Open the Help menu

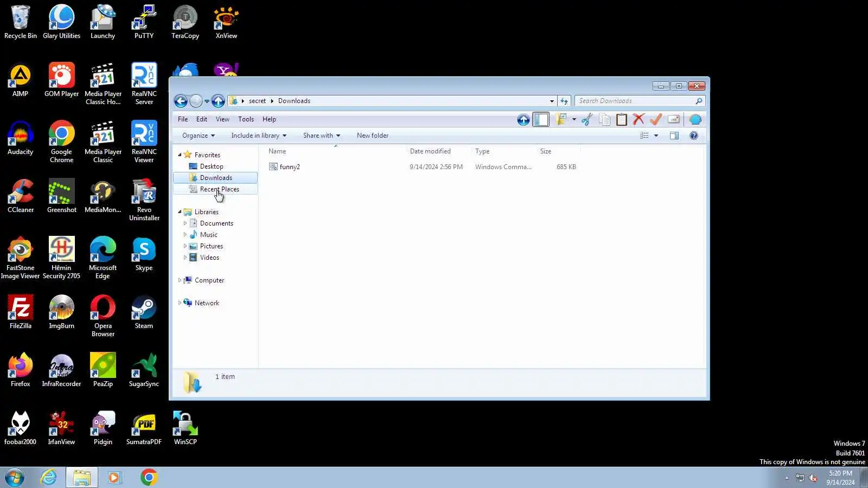(x=269, y=119)
